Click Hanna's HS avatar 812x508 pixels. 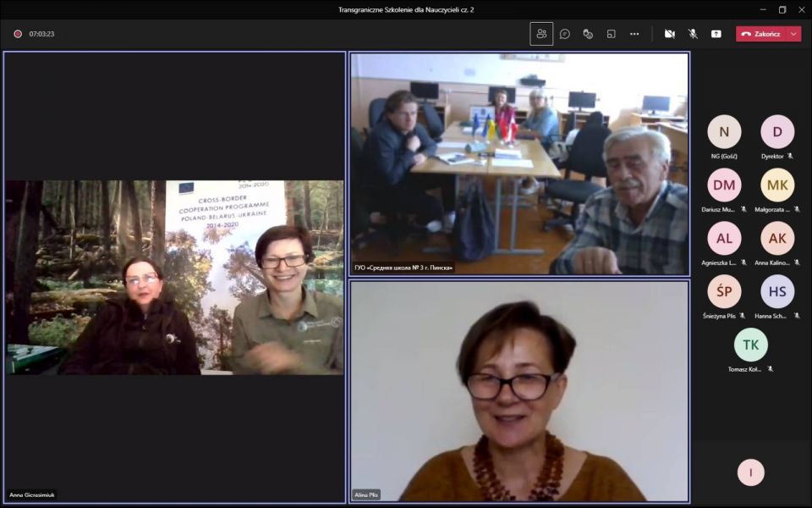pyautogui.click(x=777, y=291)
